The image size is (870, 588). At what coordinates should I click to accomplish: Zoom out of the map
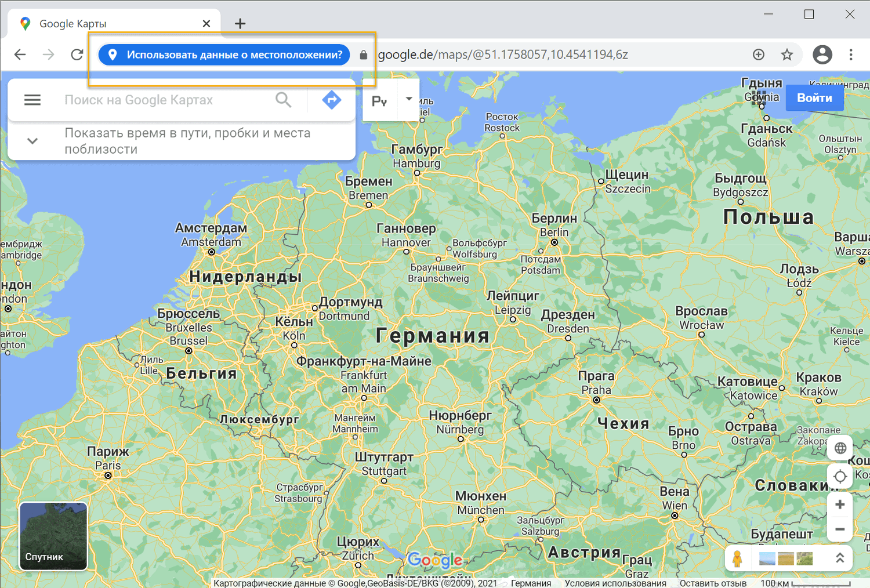click(840, 529)
